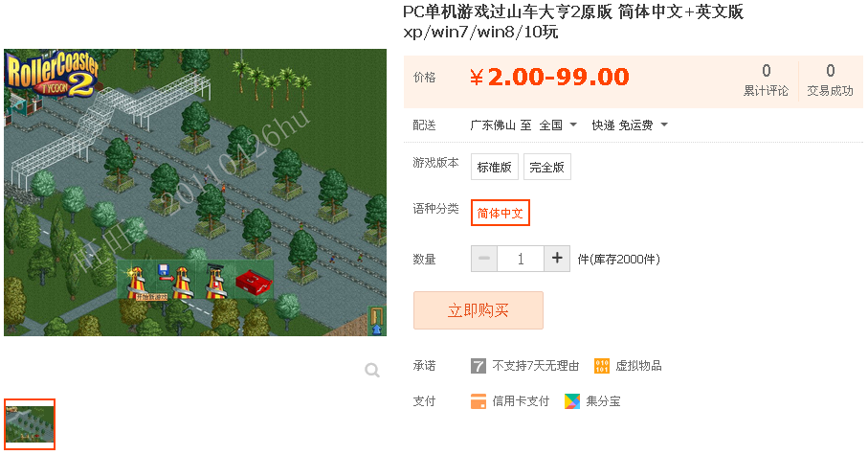The width and height of the screenshot is (868, 455).
Task: Click the virtual goods binary icon
Action: (x=602, y=366)
